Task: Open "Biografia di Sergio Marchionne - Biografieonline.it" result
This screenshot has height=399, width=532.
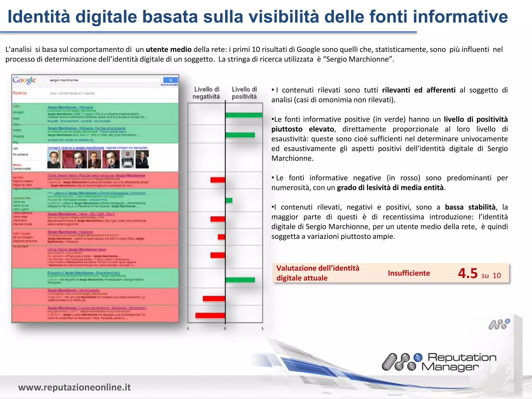Action: coord(84,272)
